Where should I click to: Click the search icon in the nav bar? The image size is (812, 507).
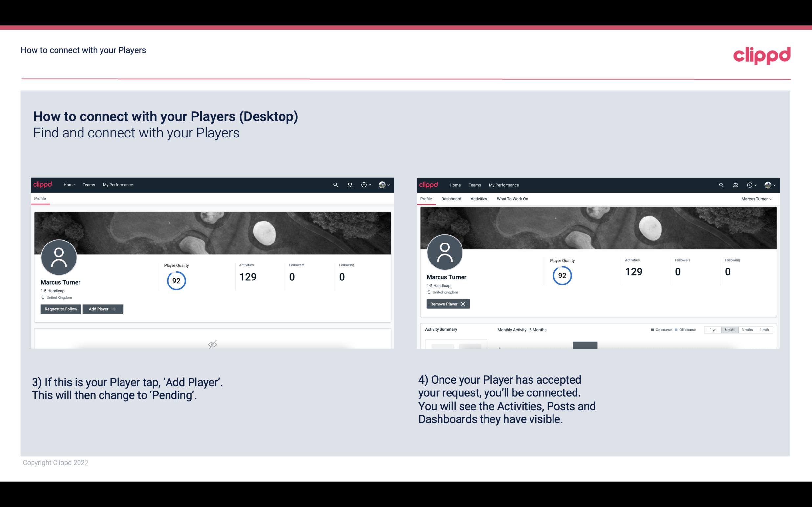pyautogui.click(x=335, y=185)
